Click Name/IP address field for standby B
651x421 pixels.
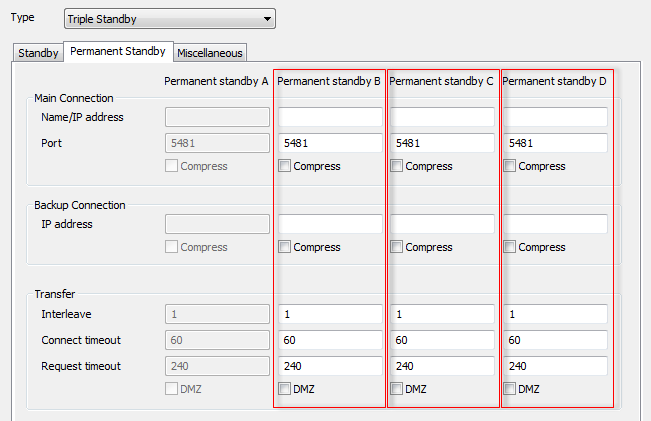pyautogui.click(x=330, y=117)
